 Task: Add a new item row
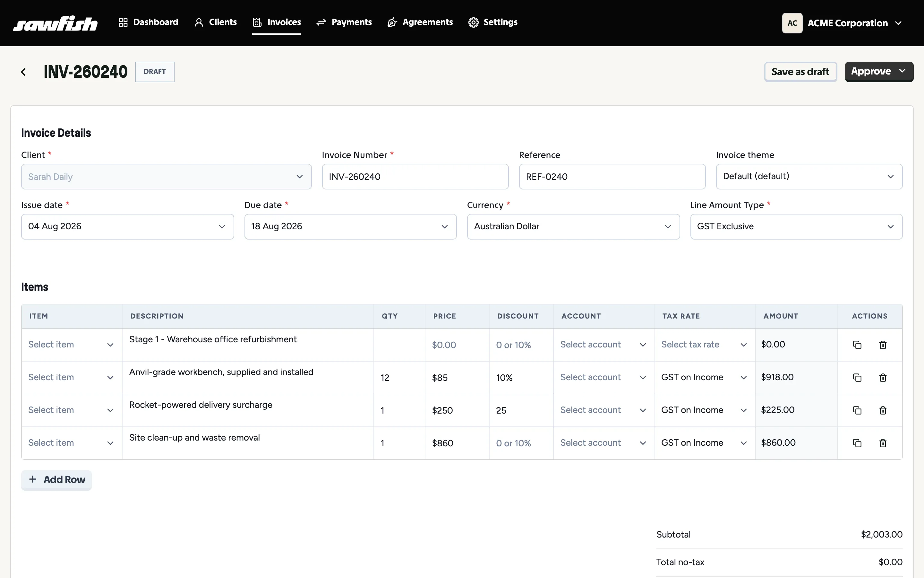56,480
